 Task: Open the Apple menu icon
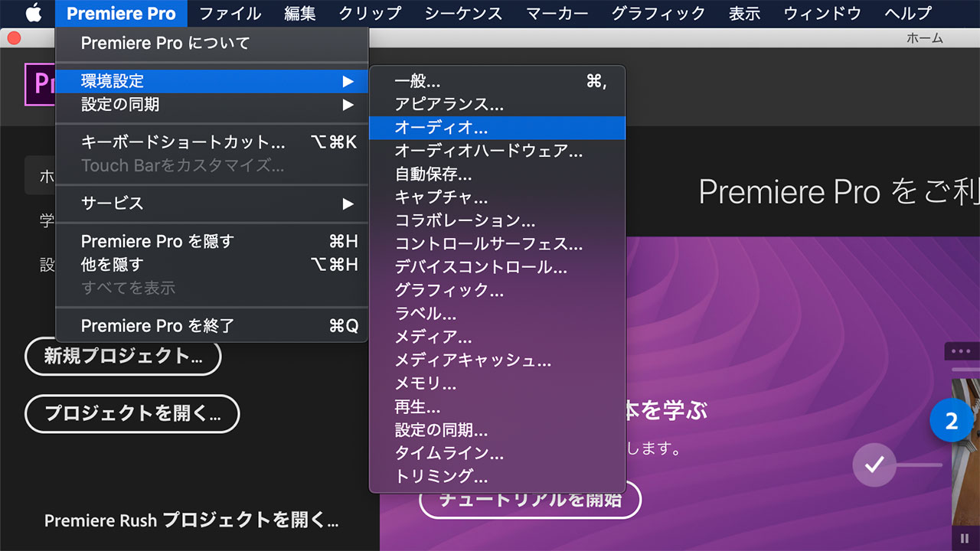(x=34, y=13)
